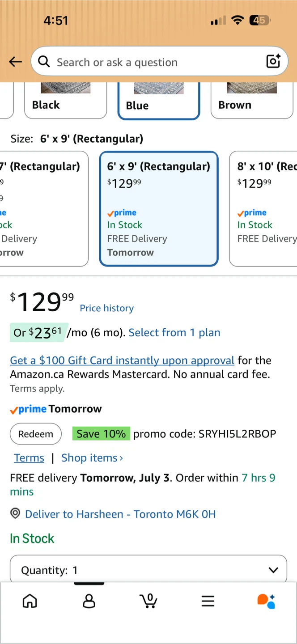This screenshot has width=297, height=644.
Task: Open Select from 1 plan link
Action: click(x=174, y=333)
